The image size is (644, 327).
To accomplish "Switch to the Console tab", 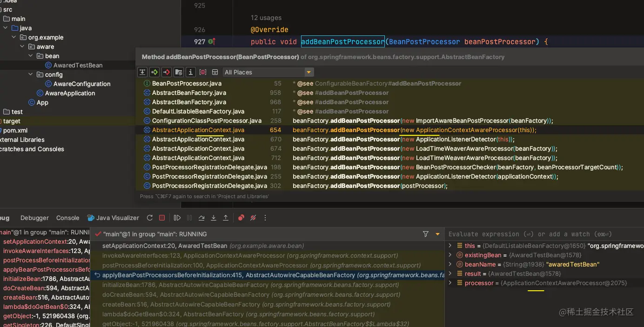I will pyautogui.click(x=68, y=218).
